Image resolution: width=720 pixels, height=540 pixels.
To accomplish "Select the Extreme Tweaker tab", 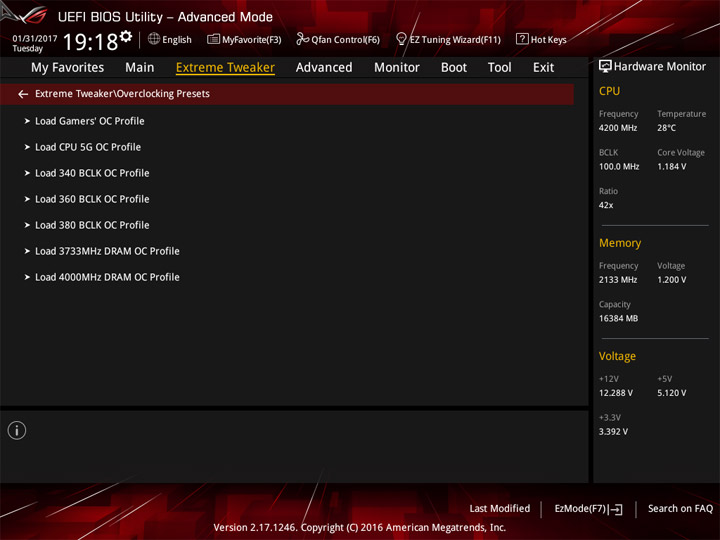I will pyautogui.click(x=225, y=68).
